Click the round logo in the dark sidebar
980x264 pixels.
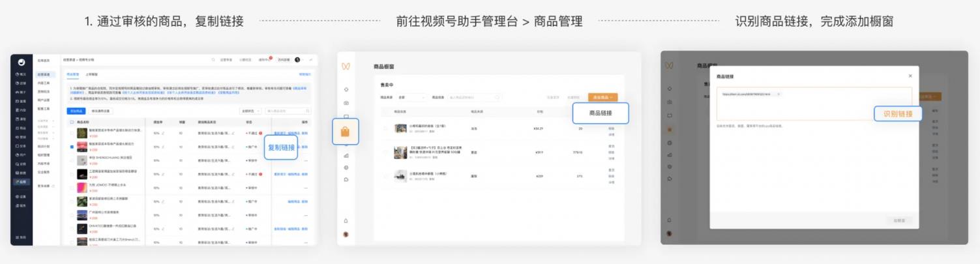(x=22, y=63)
